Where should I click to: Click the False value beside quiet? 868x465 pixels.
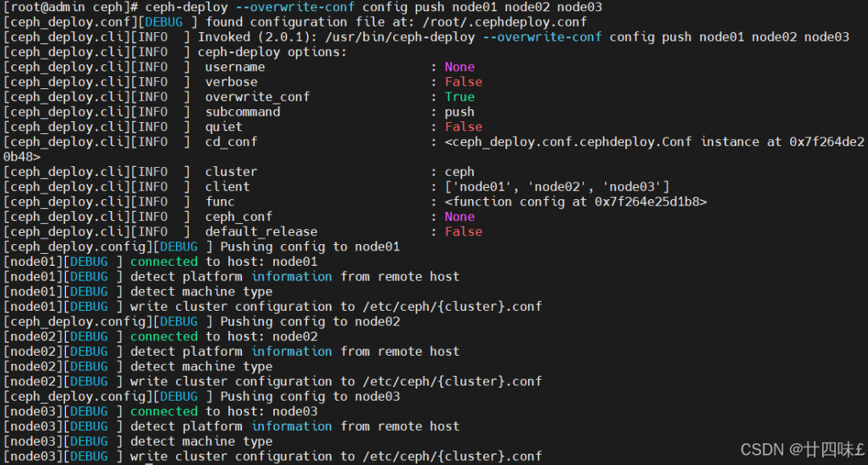464,127
